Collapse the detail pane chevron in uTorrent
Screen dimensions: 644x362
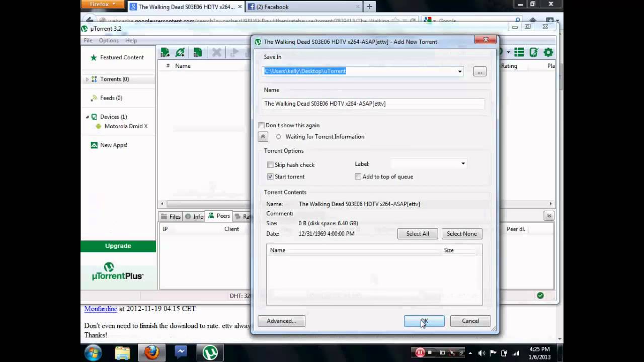coord(549,216)
